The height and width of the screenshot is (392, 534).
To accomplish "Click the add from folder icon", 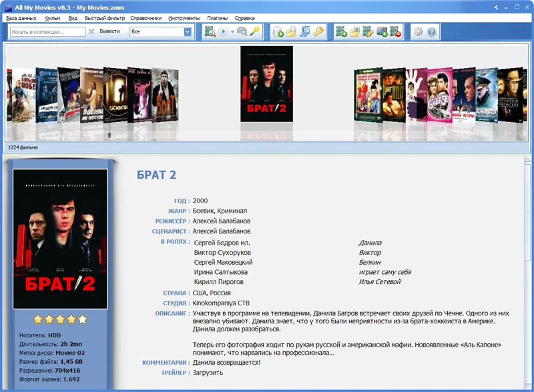I will tap(354, 31).
